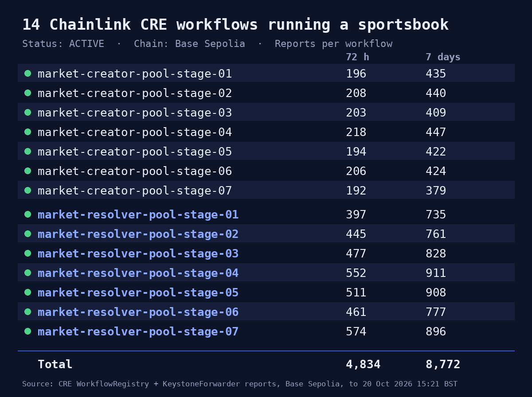This screenshot has height=397, width=532.
Task: Click 7 days value 761
Action: click(x=436, y=234)
